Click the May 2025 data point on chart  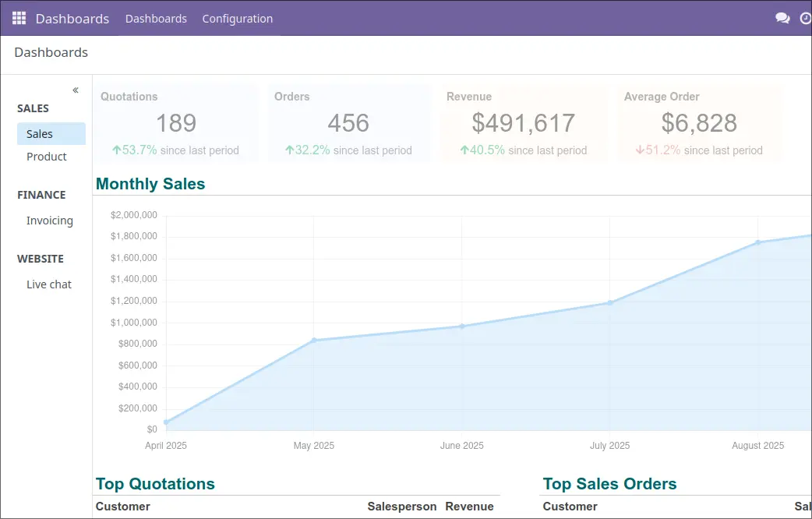(314, 340)
